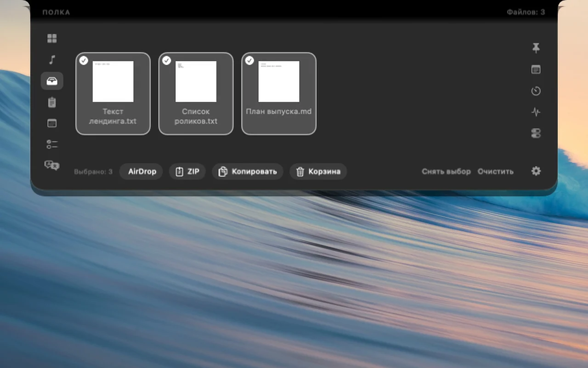Open settings with the gear icon
This screenshot has height=368, width=588.
536,171
